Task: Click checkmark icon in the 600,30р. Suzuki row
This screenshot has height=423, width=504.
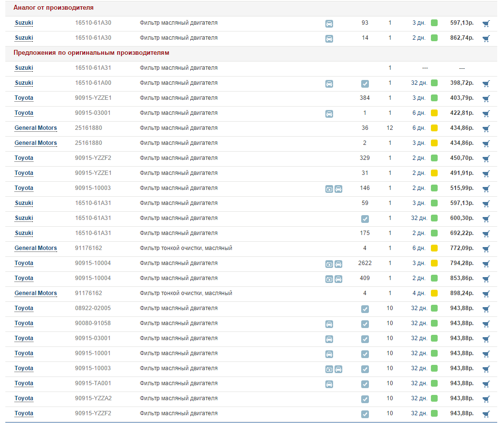Action: coord(365,219)
